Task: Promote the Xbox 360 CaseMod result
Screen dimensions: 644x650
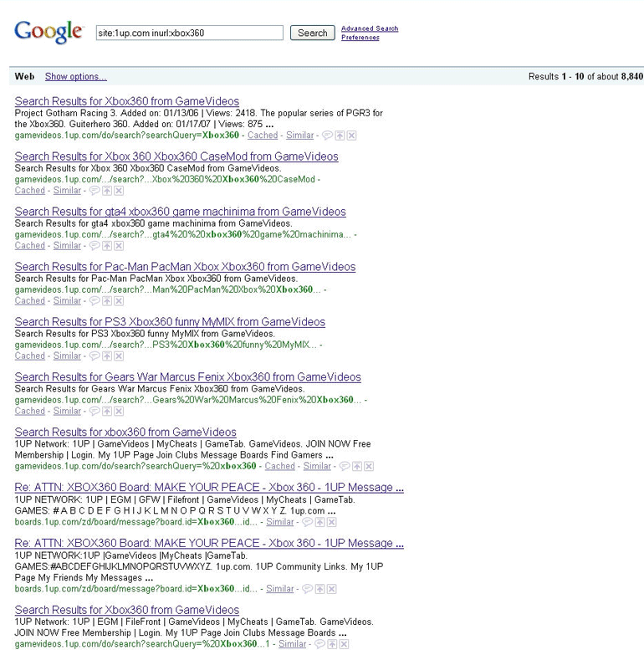Action: click(x=107, y=190)
